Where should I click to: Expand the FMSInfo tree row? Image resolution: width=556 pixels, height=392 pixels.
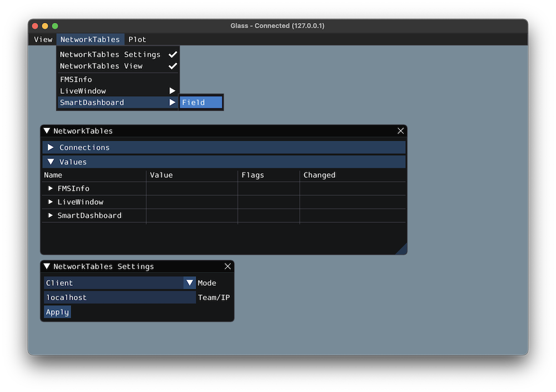[51, 188]
